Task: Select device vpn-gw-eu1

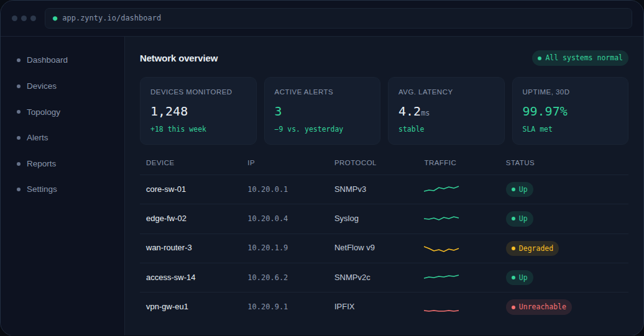Action: click(x=167, y=307)
